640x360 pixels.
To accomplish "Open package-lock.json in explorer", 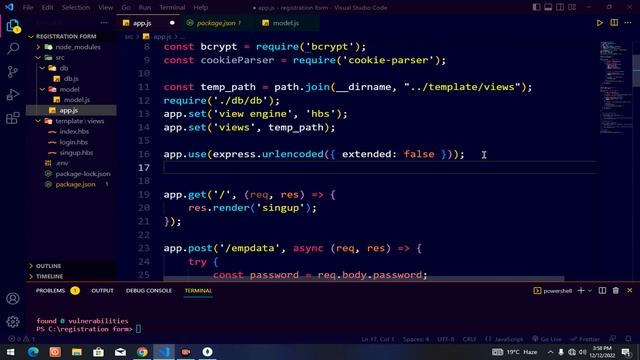I will point(82,173).
